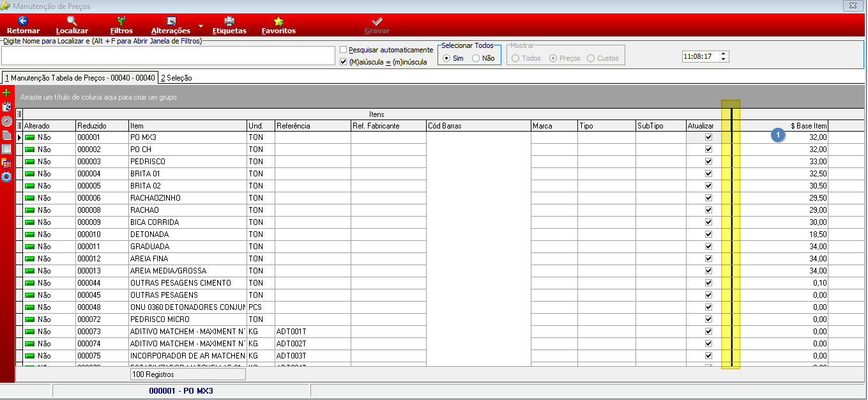Image resolution: width=868 pixels, height=400 pixels.
Task: Click price cell 33,00 for PEDRISCO
Action: point(784,162)
